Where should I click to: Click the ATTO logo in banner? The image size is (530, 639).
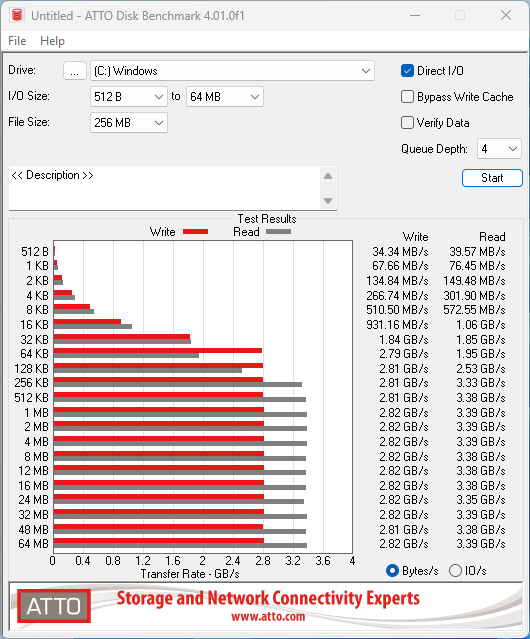pyautogui.click(x=54, y=606)
